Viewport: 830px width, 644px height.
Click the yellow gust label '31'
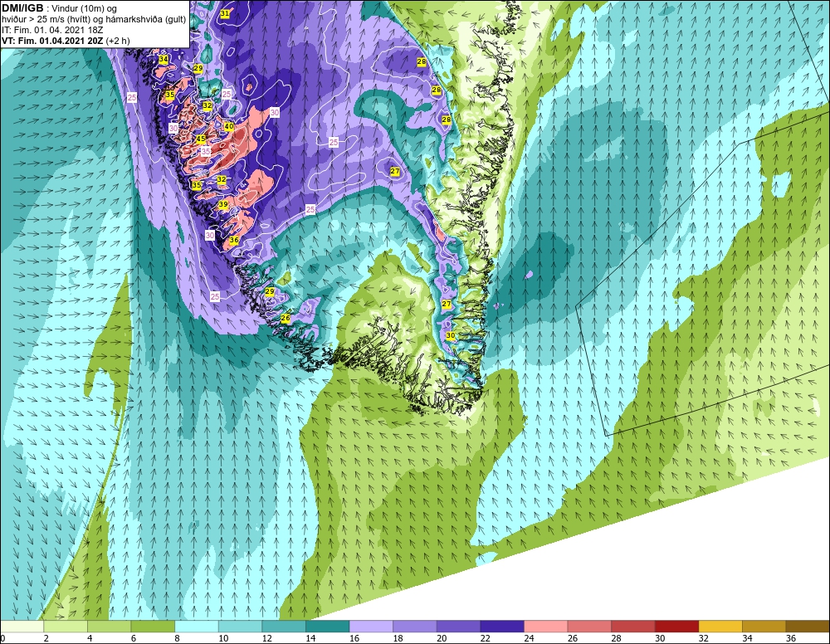tap(225, 13)
